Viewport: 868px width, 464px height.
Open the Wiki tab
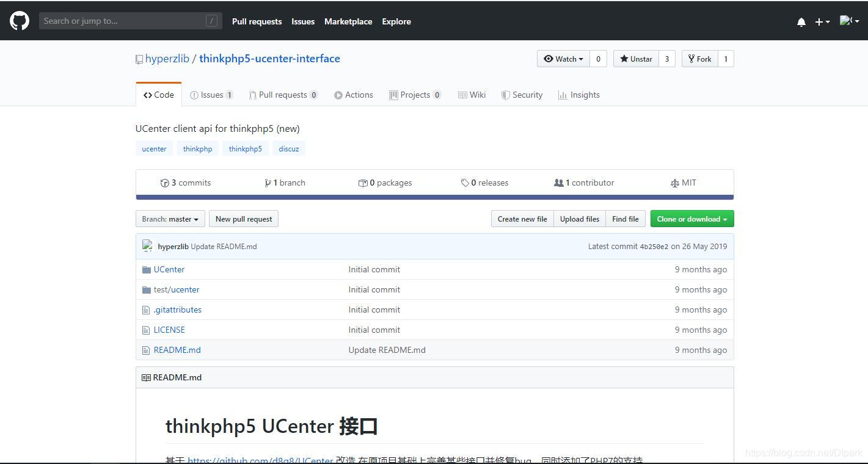(x=472, y=95)
